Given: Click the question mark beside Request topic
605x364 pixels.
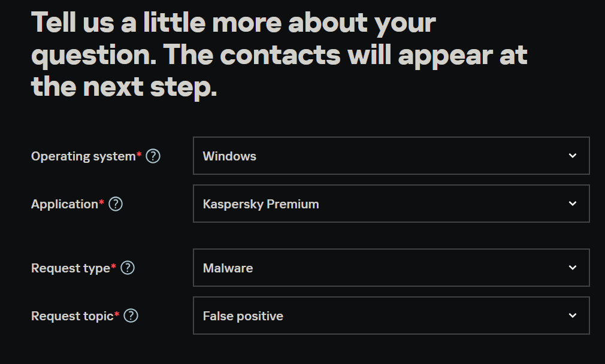Looking at the screenshot, I should pyautogui.click(x=131, y=316).
